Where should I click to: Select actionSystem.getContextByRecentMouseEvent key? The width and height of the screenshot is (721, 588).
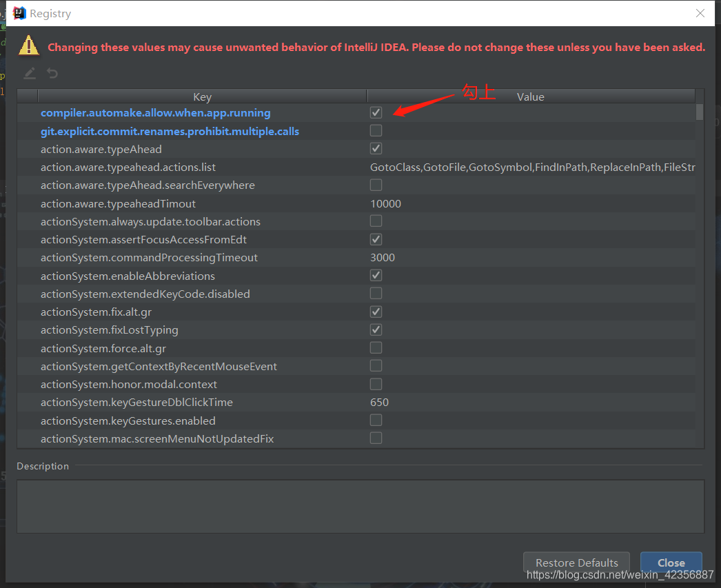pyautogui.click(x=159, y=366)
